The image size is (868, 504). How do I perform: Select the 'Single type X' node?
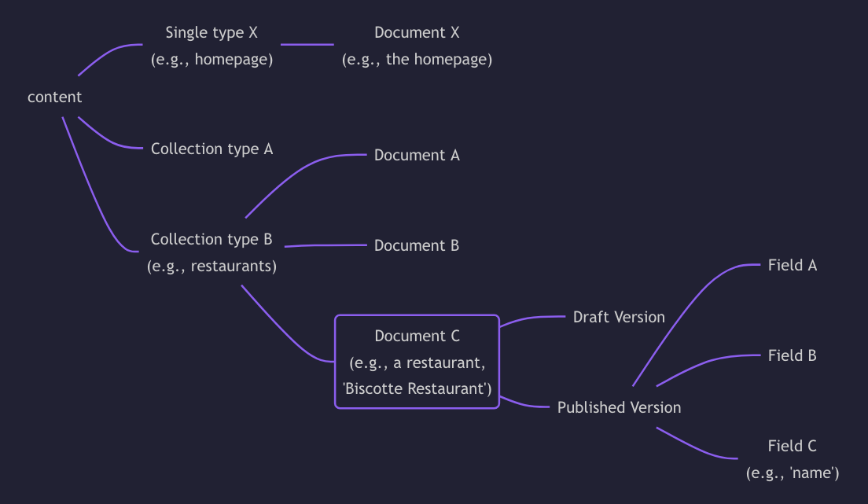click(211, 46)
